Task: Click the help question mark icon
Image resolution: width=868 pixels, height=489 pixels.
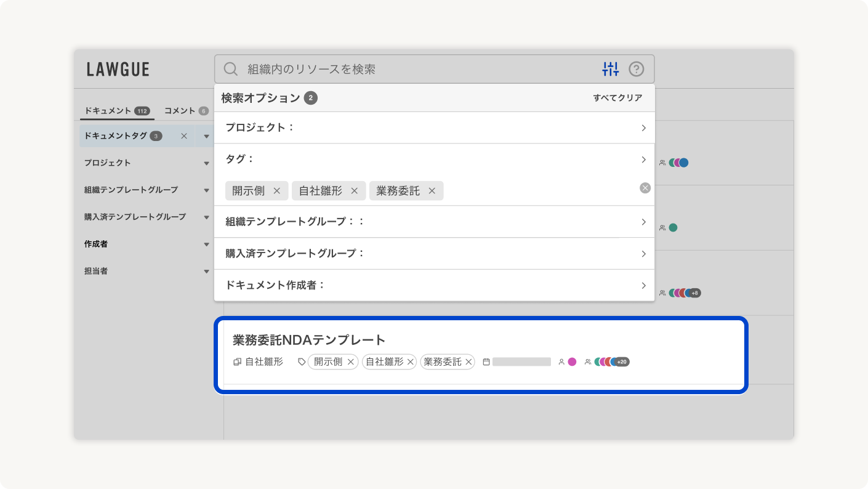Action: [x=636, y=69]
